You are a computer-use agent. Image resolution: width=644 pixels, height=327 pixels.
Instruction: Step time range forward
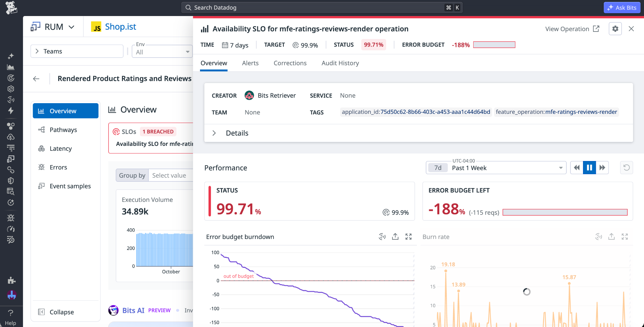602,168
